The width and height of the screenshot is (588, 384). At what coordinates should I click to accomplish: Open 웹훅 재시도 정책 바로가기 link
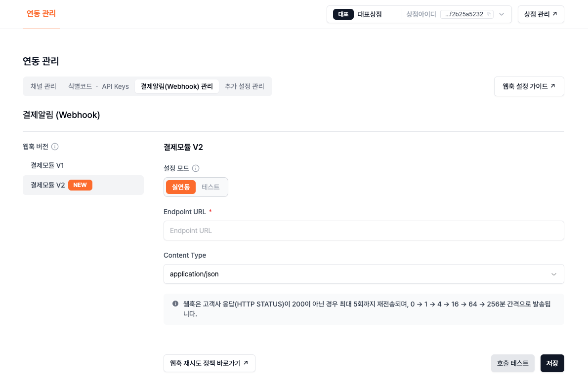pyautogui.click(x=209, y=363)
